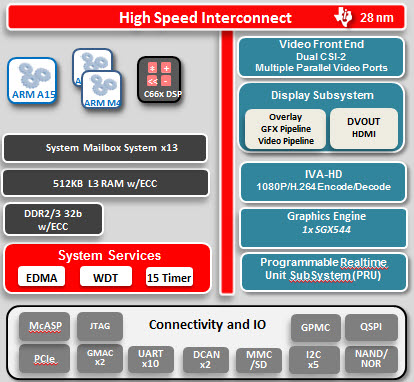
Task: Click the C66x DSP calculator icon
Action: [x=159, y=80]
